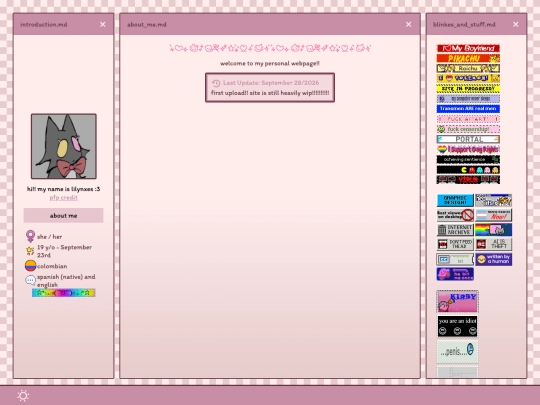Click the I heart My Boyfriend blinkie
Image resolution: width=540 pixels, height=405 pixels.
[x=468, y=48]
